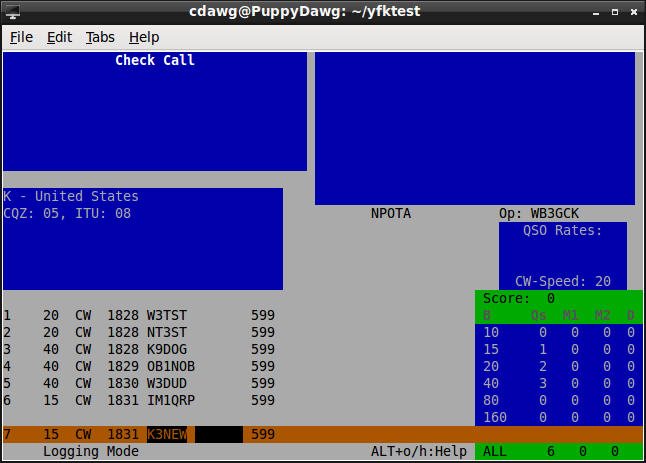This screenshot has width=646, height=463.
Task: Click the black exchange input field
Action: point(218,435)
